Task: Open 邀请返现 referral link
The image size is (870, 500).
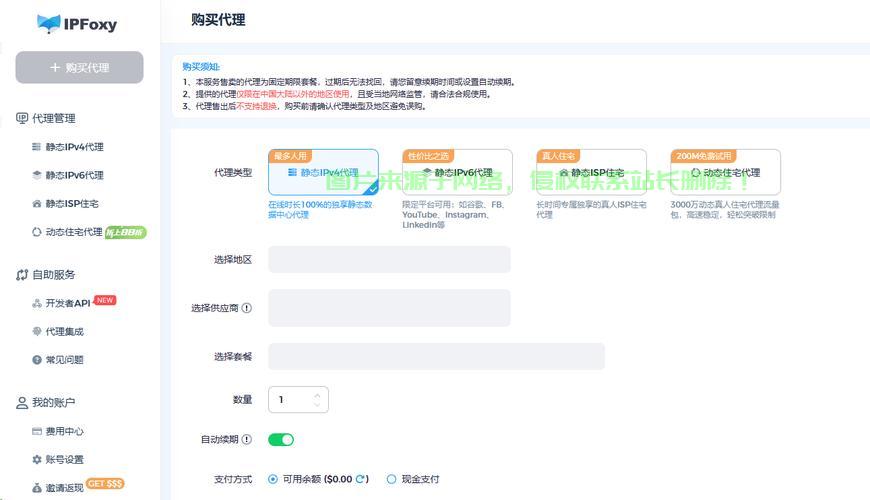Action: (x=64, y=488)
